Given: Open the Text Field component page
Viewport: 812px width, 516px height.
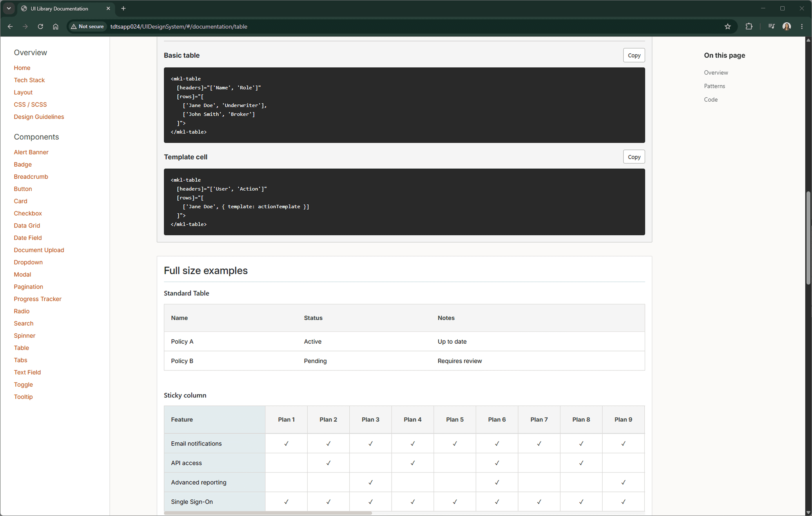Looking at the screenshot, I should 27,372.
